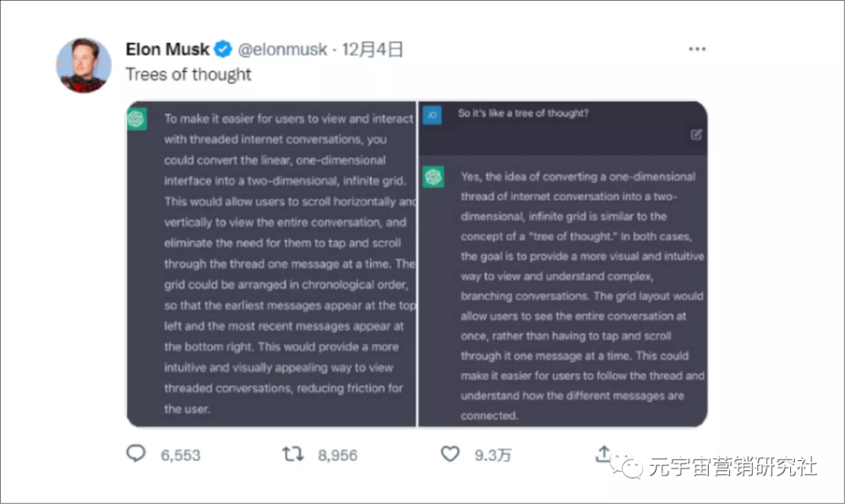Viewport: 845px width, 504px height.
Task: Click the 9.3万 likes count
Action: click(493, 455)
